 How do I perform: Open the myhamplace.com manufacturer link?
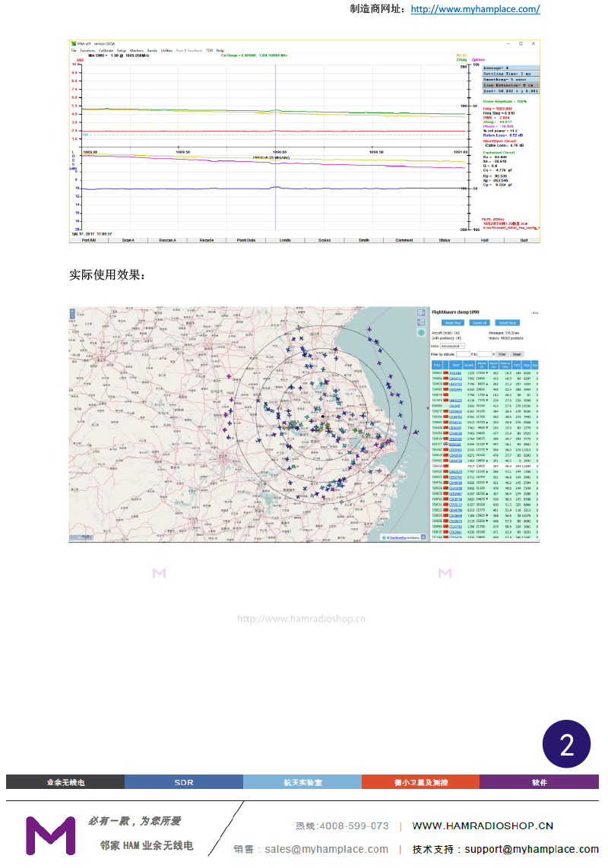pos(475,9)
